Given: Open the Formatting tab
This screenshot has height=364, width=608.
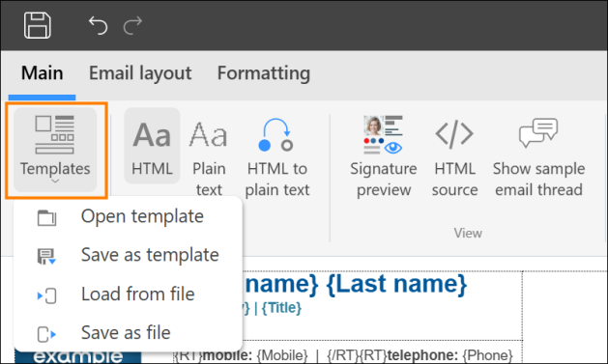Looking at the screenshot, I should click(x=264, y=73).
